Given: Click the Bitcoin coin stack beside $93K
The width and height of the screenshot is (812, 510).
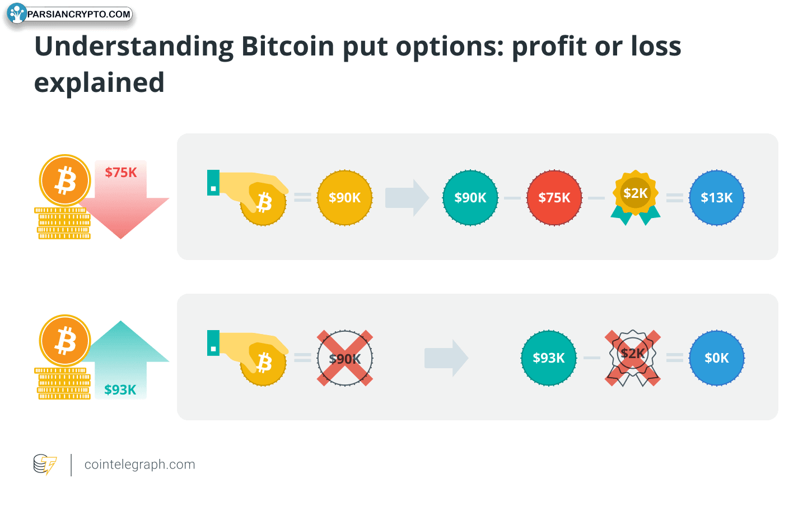Looking at the screenshot, I should [x=64, y=358].
